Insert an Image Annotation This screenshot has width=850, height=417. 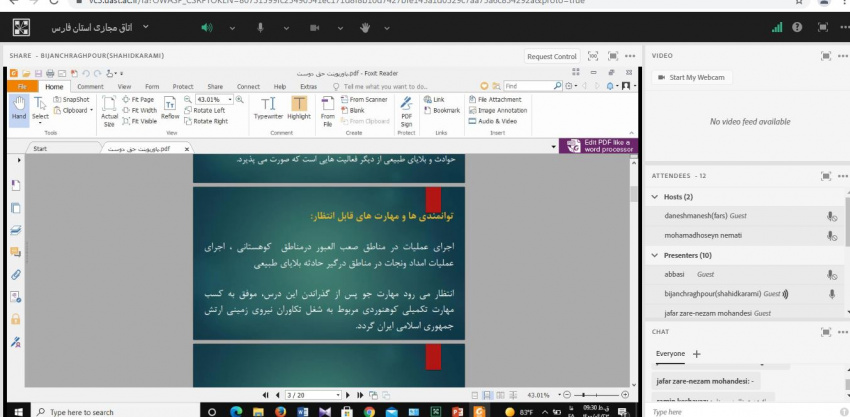point(498,110)
